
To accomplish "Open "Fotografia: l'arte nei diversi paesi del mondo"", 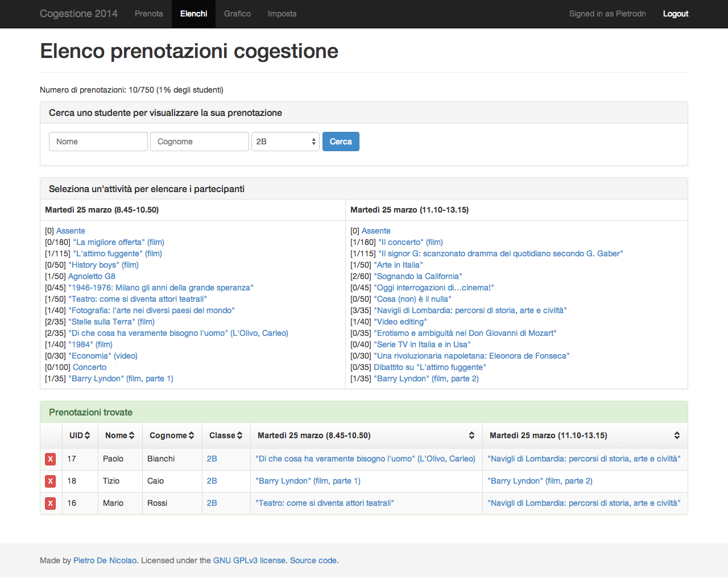I will pyautogui.click(x=151, y=310).
